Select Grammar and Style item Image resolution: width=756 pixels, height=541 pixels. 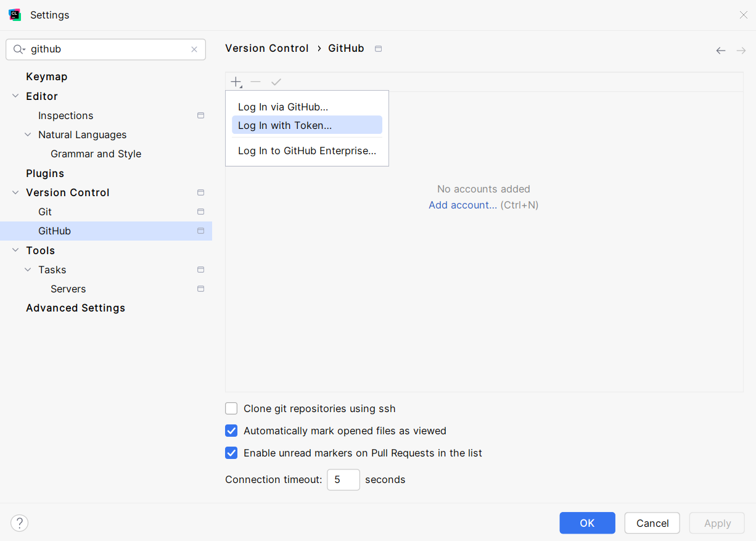click(x=96, y=154)
